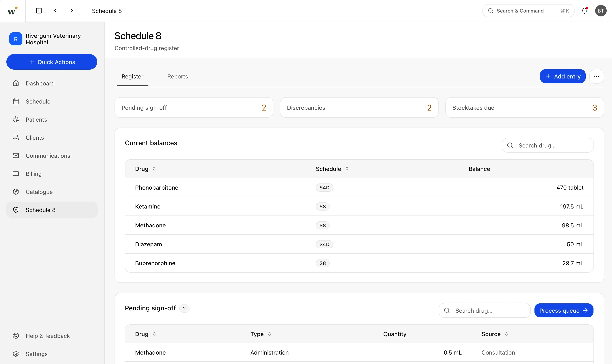Open the more options ellipsis button

pyautogui.click(x=597, y=76)
